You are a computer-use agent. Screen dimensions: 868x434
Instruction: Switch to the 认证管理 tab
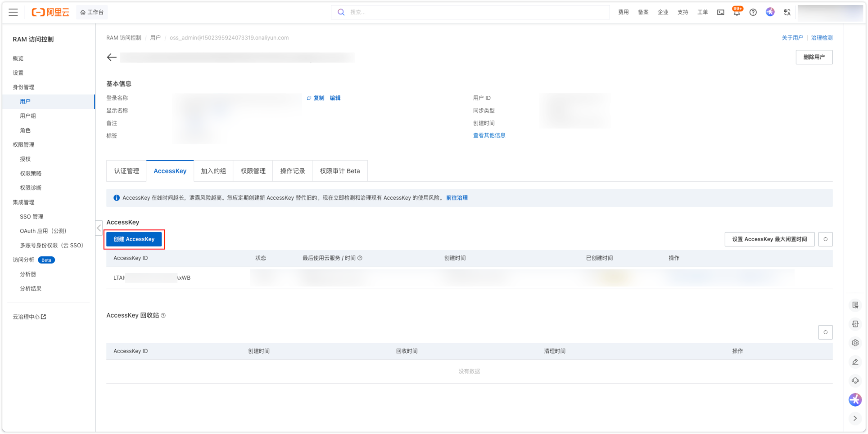(127, 171)
